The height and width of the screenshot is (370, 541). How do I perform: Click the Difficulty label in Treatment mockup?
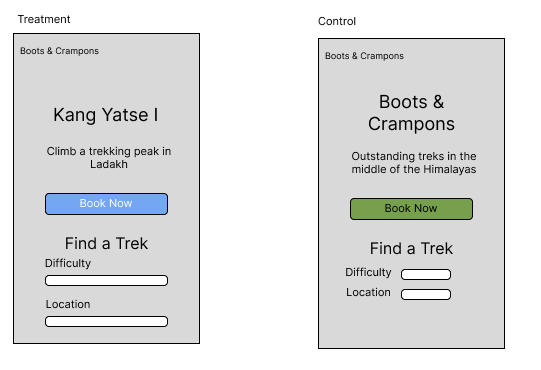[x=68, y=263]
